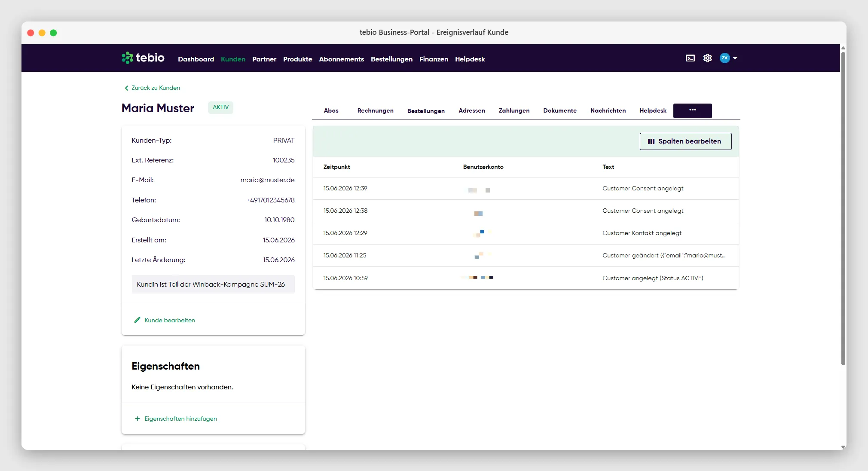Image resolution: width=868 pixels, height=471 pixels.
Task: Click the Text column header
Action: 608,167
